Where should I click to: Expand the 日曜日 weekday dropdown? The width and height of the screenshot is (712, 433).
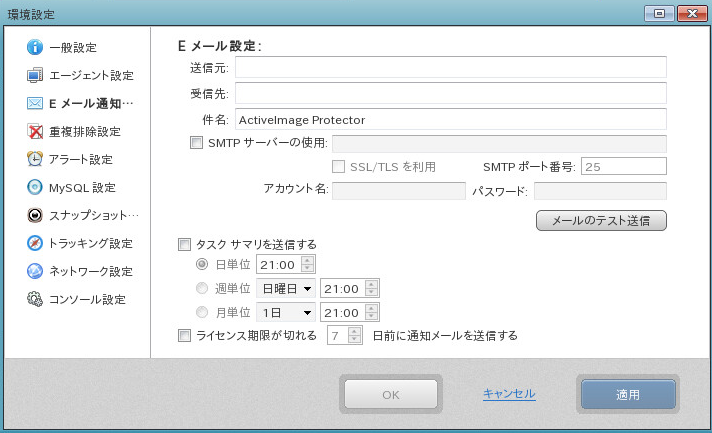tap(286, 288)
